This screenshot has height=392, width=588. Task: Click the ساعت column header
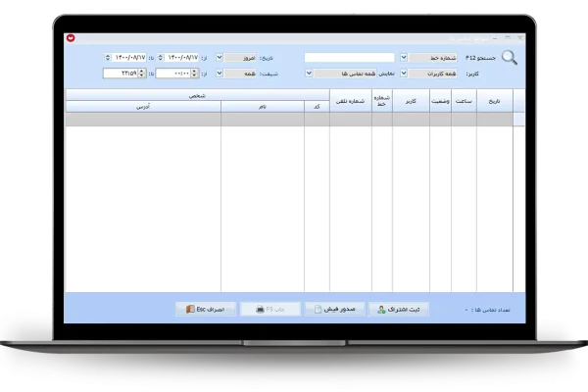(464, 101)
